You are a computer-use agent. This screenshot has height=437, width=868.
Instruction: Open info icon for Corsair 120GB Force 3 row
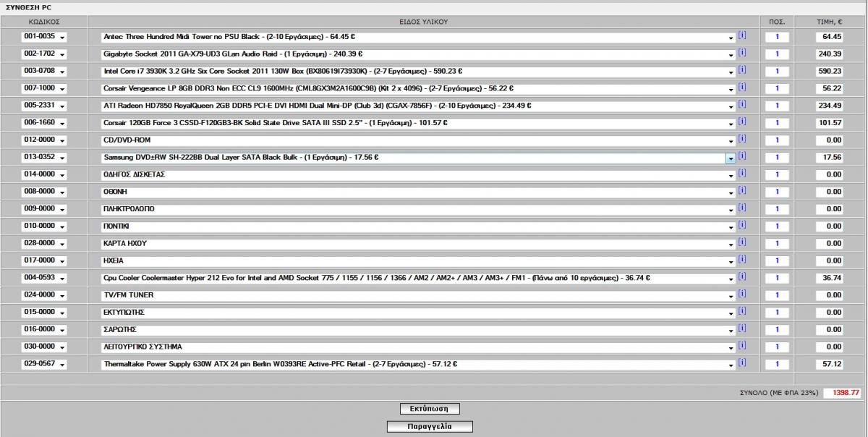click(x=742, y=122)
